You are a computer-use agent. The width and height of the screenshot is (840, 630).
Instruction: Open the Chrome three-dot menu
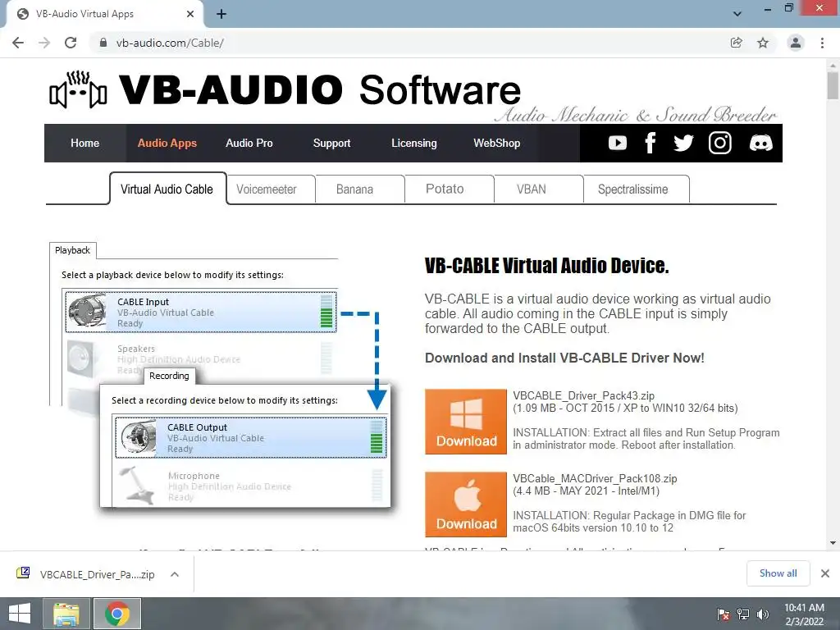pyautogui.click(x=822, y=43)
